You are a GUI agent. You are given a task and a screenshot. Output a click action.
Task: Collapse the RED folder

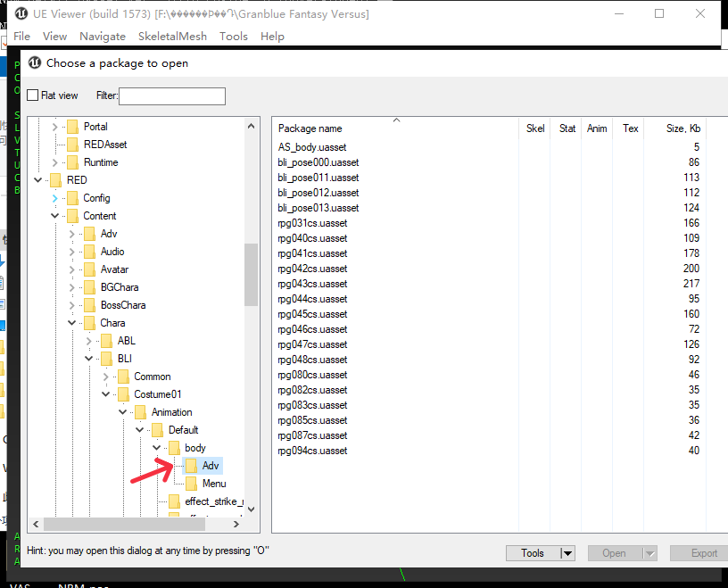tap(38, 179)
